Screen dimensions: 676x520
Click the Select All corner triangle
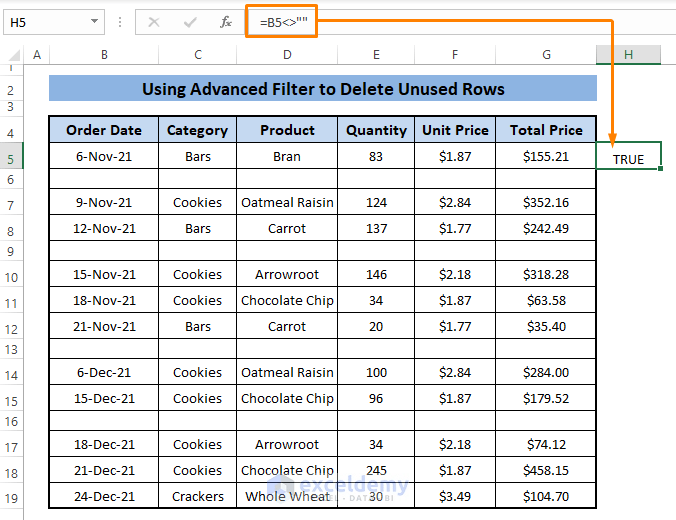coord(14,55)
